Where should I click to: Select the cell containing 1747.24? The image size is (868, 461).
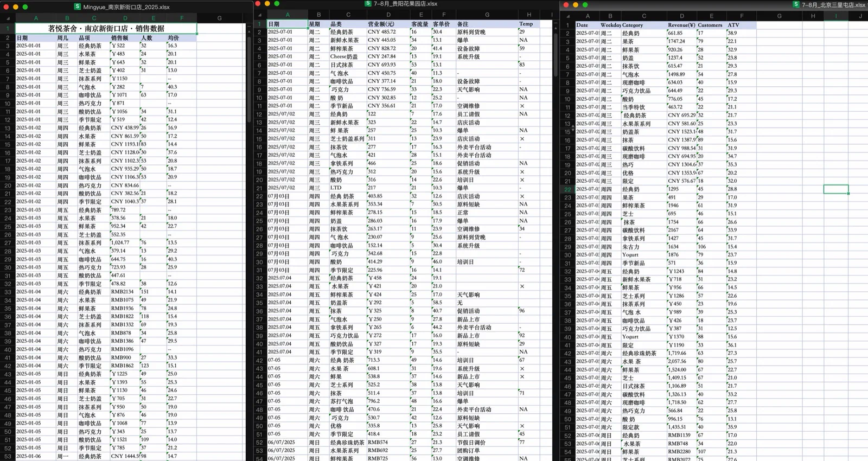coord(681,41)
